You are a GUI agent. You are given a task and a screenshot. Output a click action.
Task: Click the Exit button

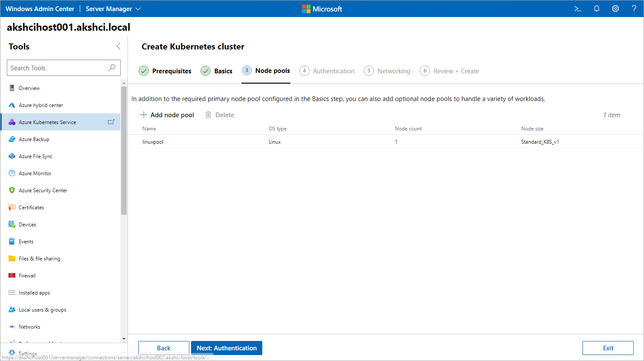pos(608,348)
